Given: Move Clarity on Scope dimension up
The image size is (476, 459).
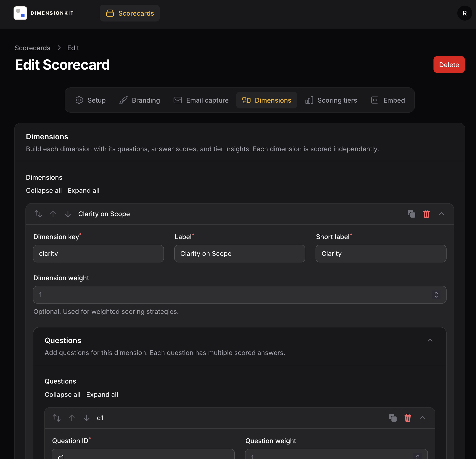Looking at the screenshot, I should tap(53, 214).
